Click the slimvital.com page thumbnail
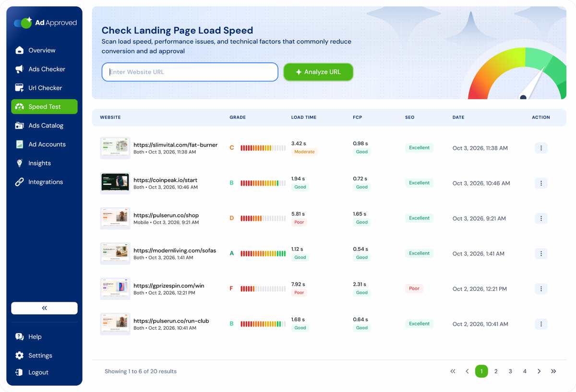 (115, 148)
